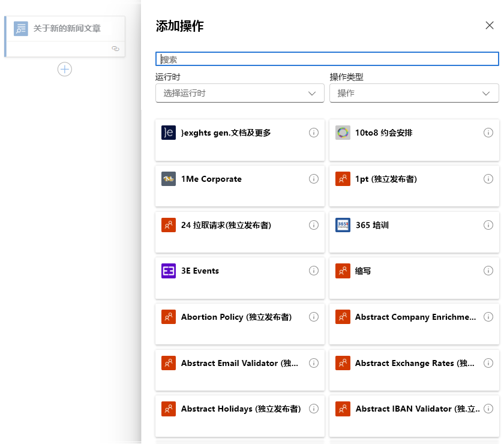Show info for 3E Events
The image size is (504, 444).
coord(314,271)
